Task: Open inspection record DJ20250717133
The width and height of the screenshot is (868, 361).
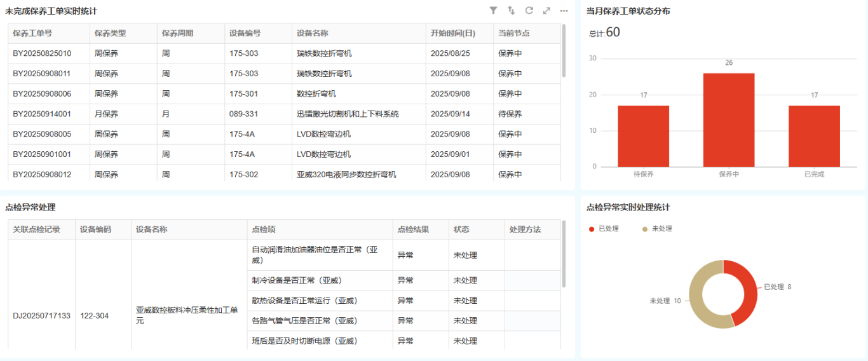Action: coord(42,316)
